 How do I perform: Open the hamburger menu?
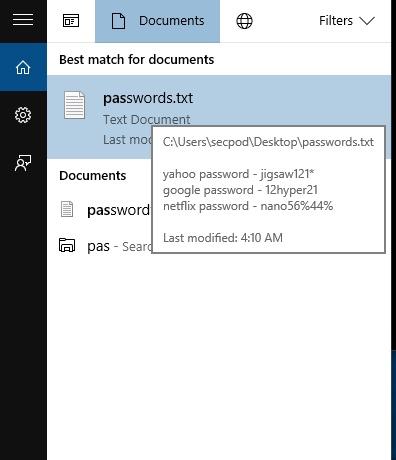23,20
